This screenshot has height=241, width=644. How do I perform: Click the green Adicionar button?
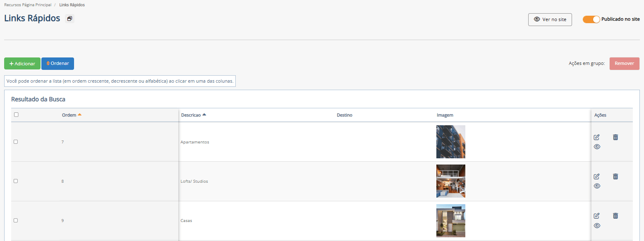(x=22, y=64)
